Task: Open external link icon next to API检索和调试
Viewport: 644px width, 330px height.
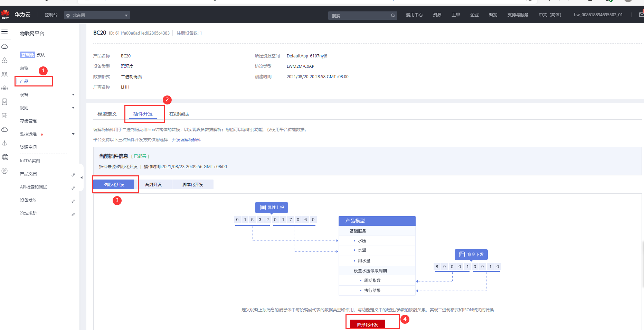Action: tap(73, 188)
